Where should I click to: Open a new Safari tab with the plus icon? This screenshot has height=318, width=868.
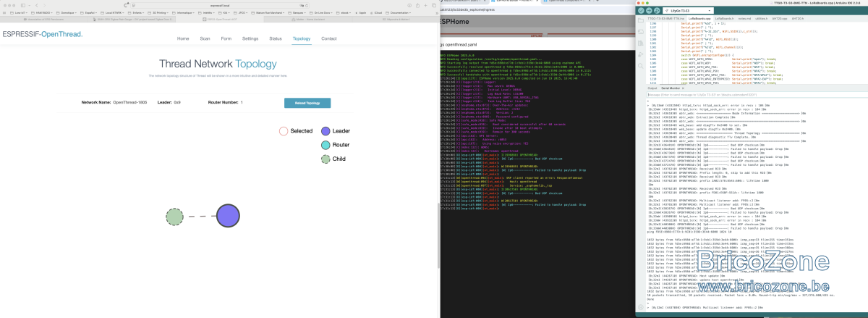[x=425, y=6]
